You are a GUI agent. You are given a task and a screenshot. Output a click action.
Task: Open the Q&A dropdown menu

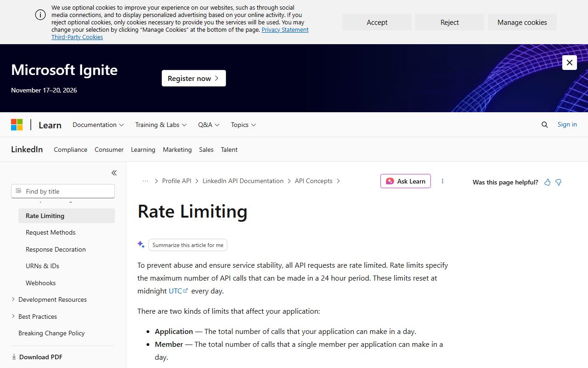pyautogui.click(x=209, y=125)
